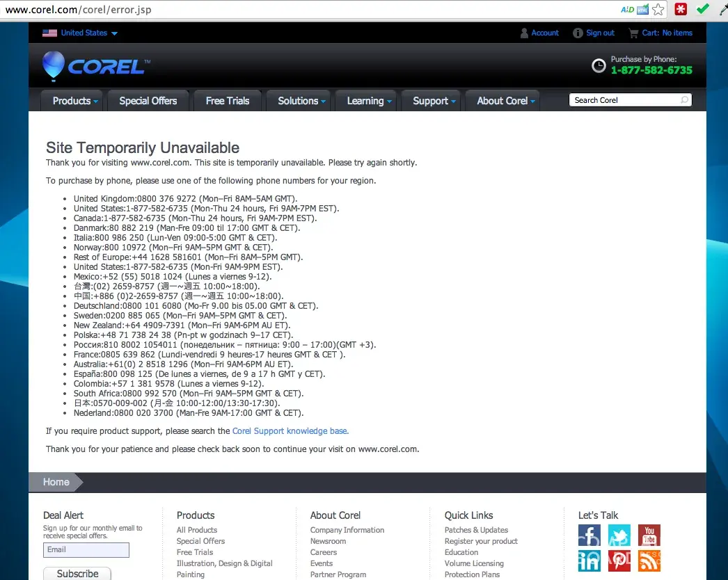The image size is (728, 580).
Task: Open footer Free Trials link
Action: pos(195,552)
